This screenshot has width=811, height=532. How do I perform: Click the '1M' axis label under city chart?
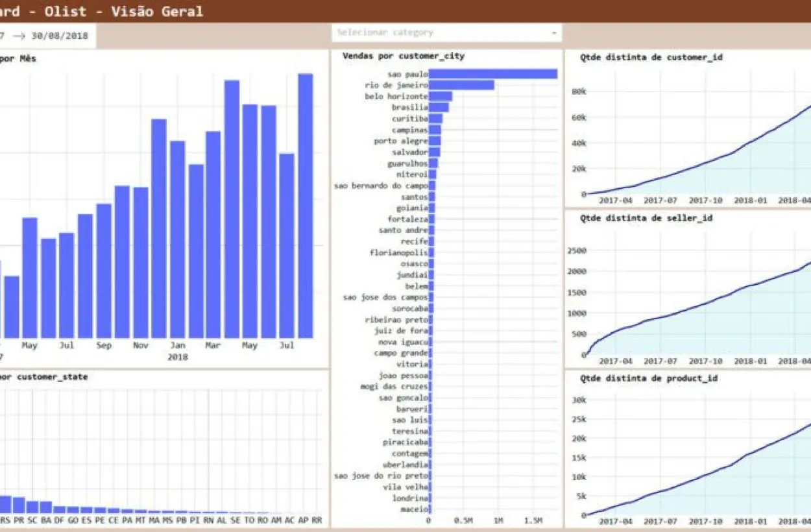tap(499, 519)
